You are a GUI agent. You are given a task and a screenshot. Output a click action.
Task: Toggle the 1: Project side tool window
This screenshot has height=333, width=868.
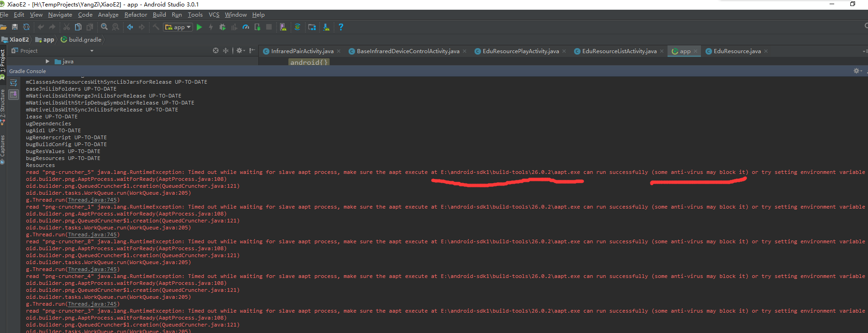pyautogui.click(x=3, y=60)
